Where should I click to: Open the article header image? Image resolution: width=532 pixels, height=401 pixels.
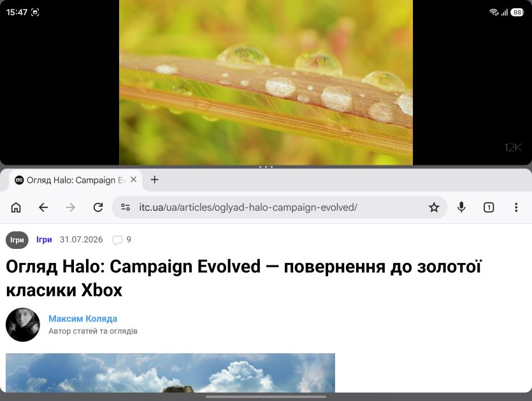point(170,373)
